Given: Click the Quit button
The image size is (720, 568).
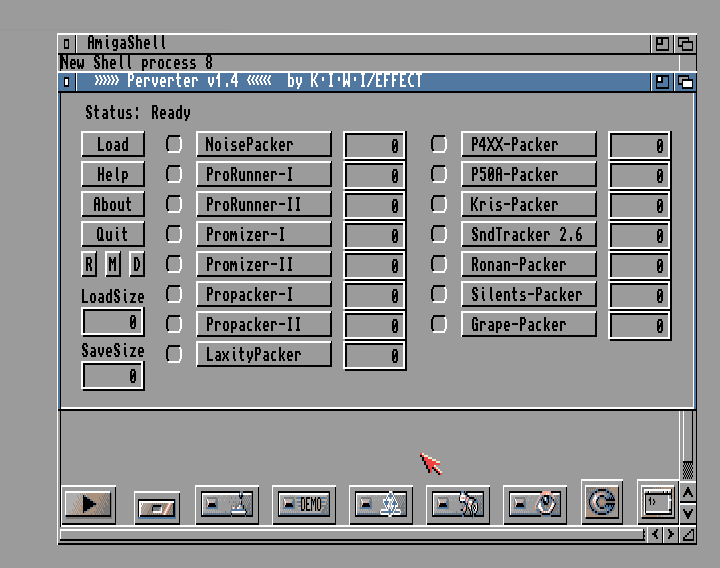Looking at the screenshot, I should tap(112, 234).
